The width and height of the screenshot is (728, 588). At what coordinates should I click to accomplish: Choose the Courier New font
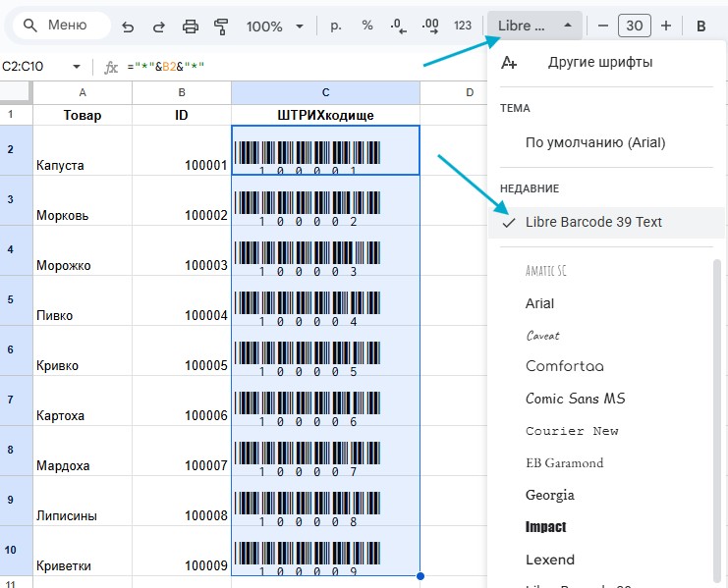click(x=572, y=431)
